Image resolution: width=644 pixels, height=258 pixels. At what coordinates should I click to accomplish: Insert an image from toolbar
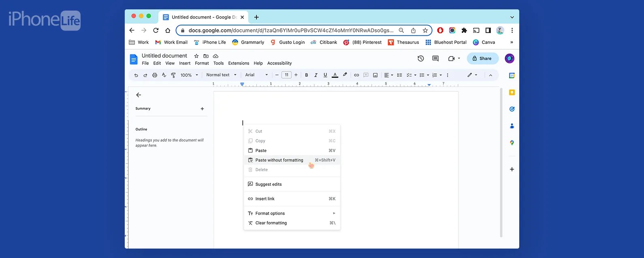[x=375, y=75]
